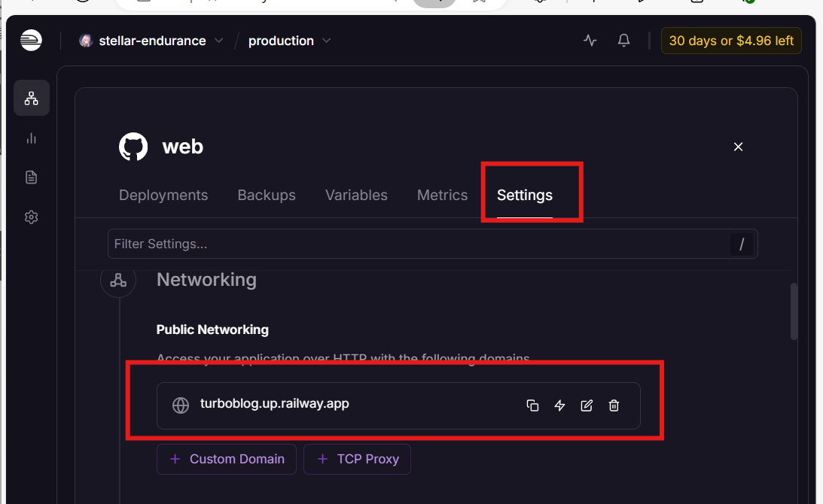The width and height of the screenshot is (823, 504).
Task: Focus the Filter Settings field
Action: 432,244
